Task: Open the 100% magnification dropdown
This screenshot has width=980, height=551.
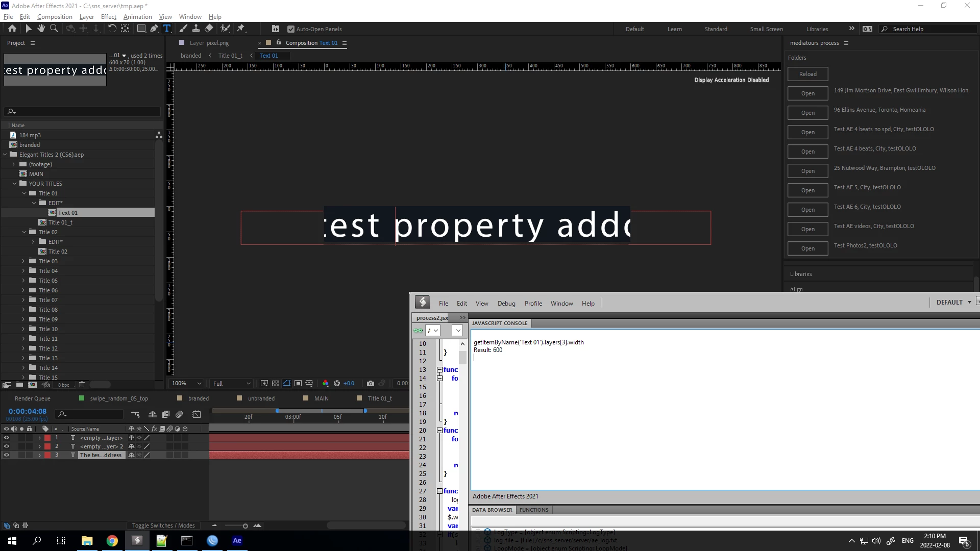Action: pyautogui.click(x=187, y=383)
